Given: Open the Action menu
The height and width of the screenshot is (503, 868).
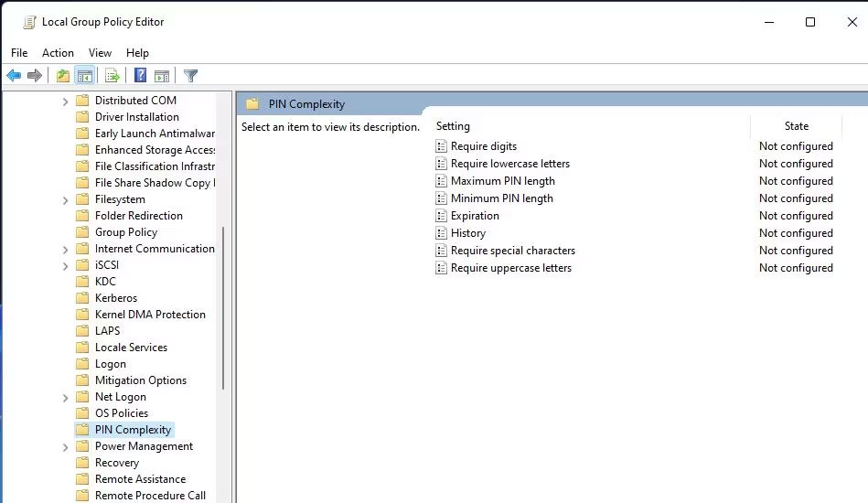Looking at the screenshot, I should [x=58, y=53].
